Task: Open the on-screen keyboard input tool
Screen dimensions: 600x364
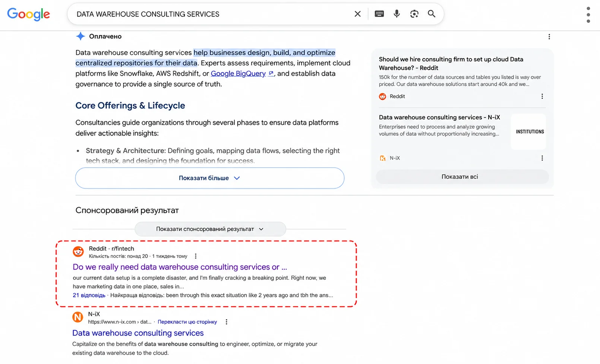Action: (x=379, y=14)
